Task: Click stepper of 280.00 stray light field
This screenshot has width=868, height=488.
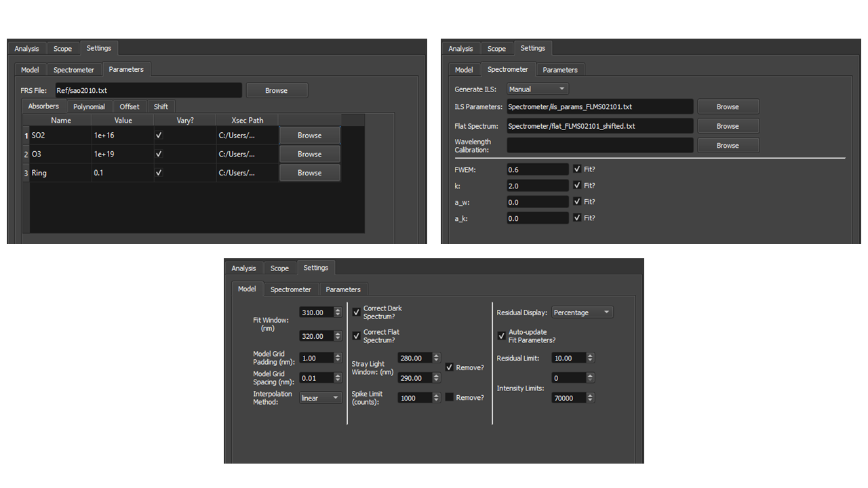Action: [x=437, y=358]
